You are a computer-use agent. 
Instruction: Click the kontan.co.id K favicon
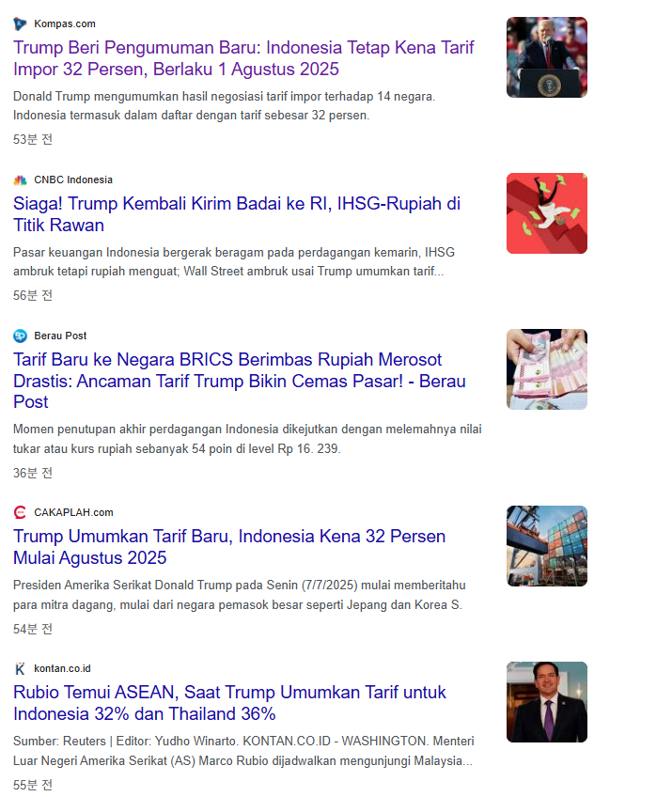tap(21, 668)
